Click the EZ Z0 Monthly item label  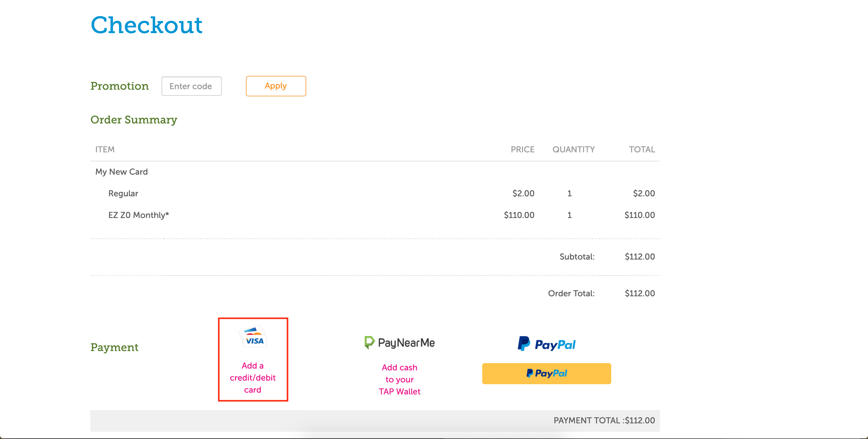tap(138, 215)
